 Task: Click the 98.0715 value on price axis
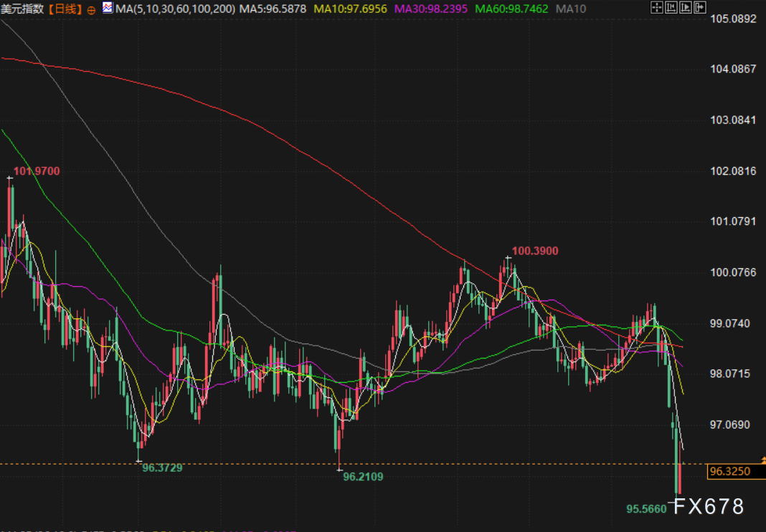point(730,374)
